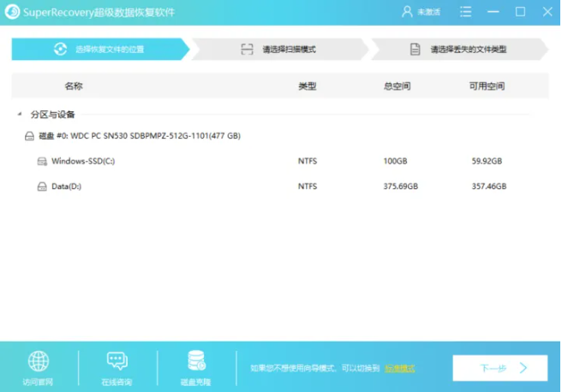
Task: Launch the 磁盘克隆 disk clone tool
Action: [195, 361]
